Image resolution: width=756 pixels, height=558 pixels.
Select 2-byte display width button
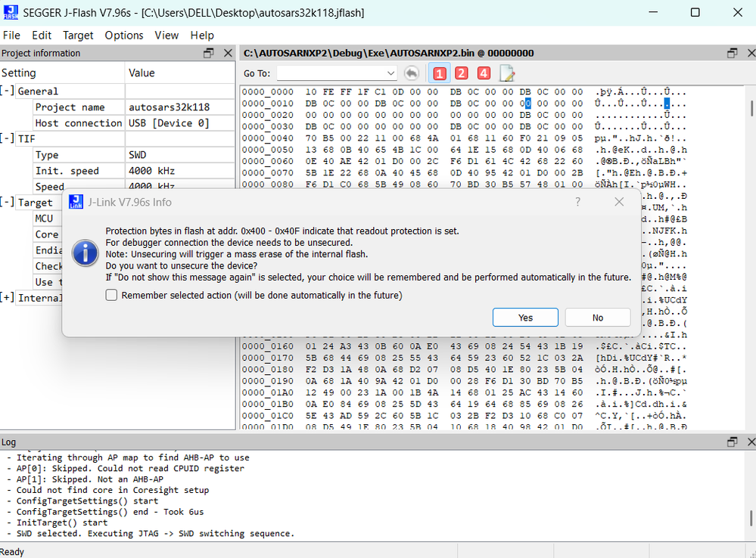click(x=462, y=73)
